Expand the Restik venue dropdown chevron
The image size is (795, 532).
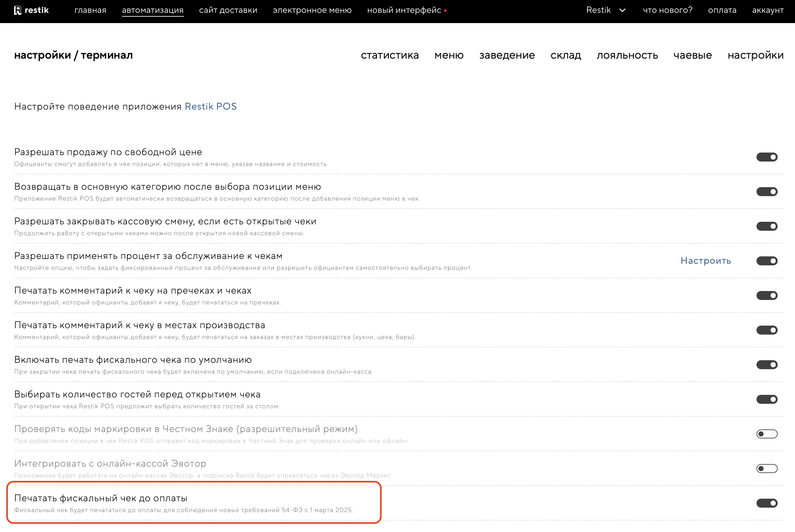click(x=622, y=11)
